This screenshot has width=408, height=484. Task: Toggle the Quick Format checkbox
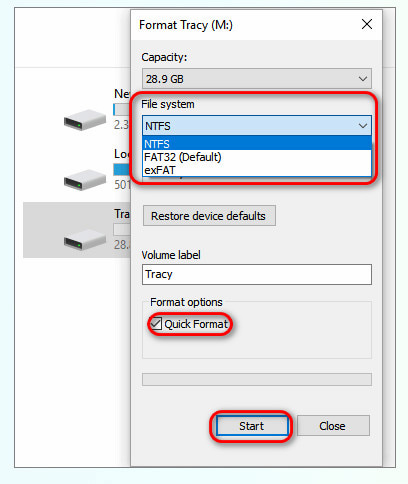156,324
